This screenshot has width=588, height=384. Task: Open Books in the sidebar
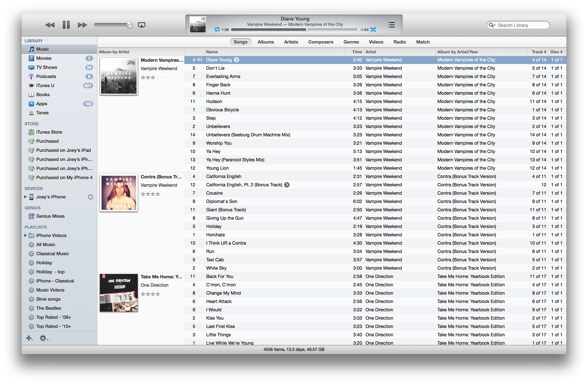click(x=59, y=95)
